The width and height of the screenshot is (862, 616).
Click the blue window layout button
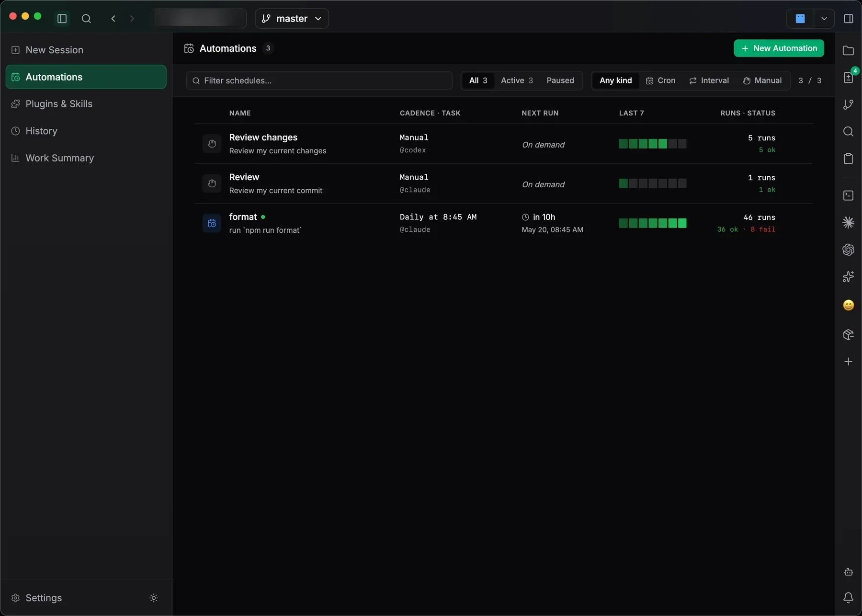tap(800, 19)
